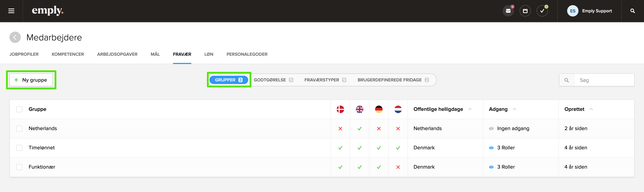Tick the Netherlands row checkbox
Screen dimensions: 644x192
click(x=19, y=128)
